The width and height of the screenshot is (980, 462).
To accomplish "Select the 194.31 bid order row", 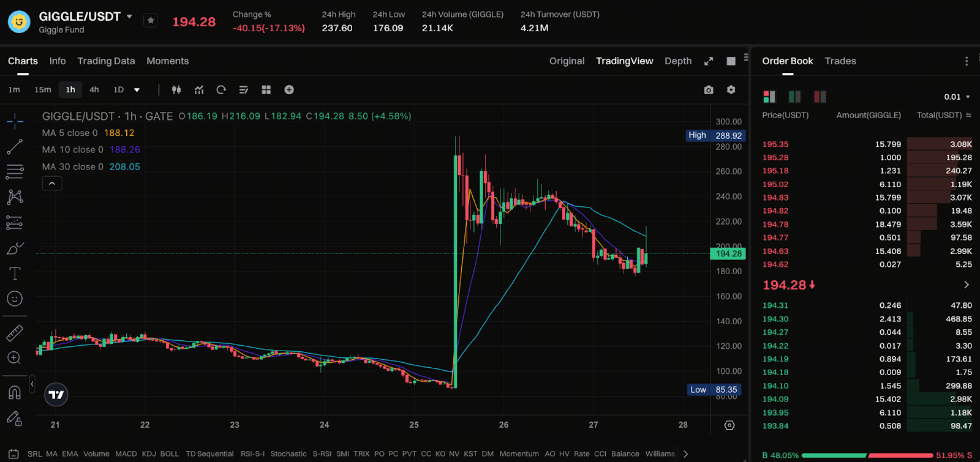I will click(x=867, y=305).
